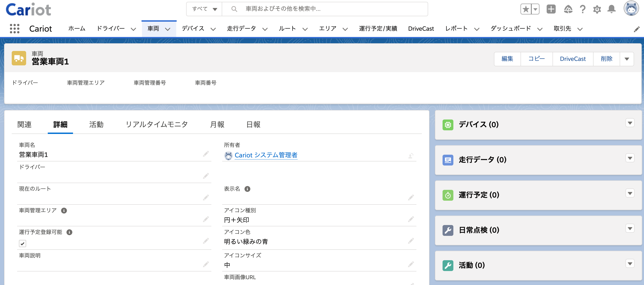
Task: Toggle the 運行予定登録可能 checkbox
Action: point(23,244)
